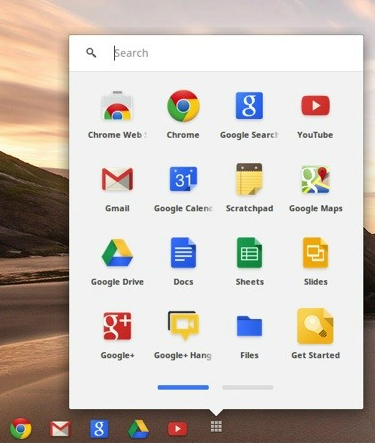Select the first launcher page indicator

[183, 387]
